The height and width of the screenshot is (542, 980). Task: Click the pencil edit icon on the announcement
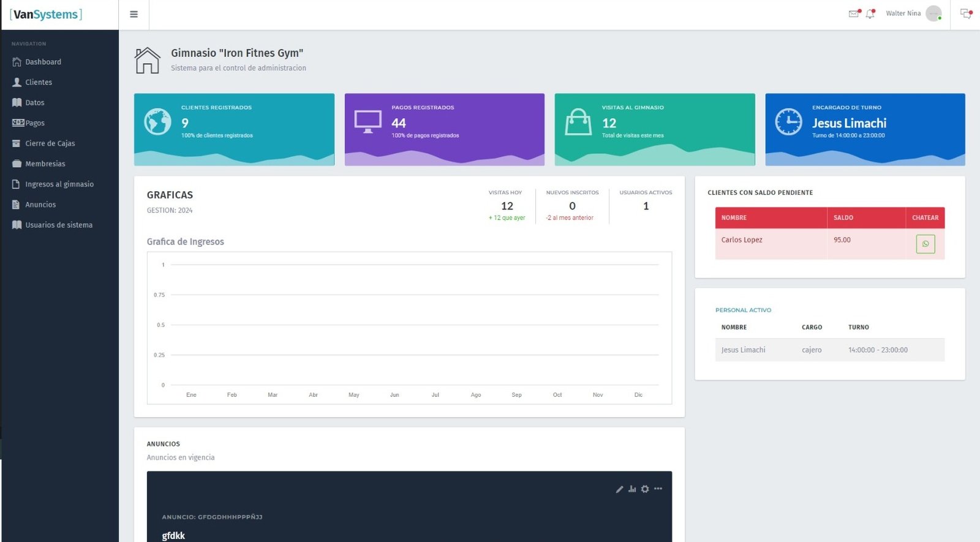click(x=619, y=489)
